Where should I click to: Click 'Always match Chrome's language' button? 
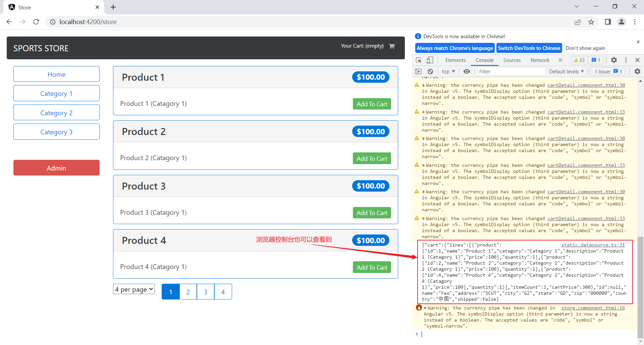click(x=455, y=48)
